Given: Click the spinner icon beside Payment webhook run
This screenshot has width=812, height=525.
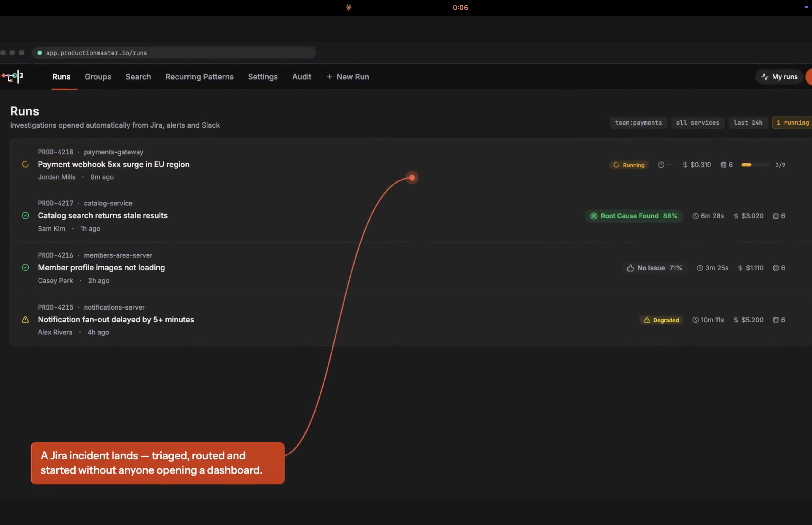Looking at the screenshot, I should point(25,164).
